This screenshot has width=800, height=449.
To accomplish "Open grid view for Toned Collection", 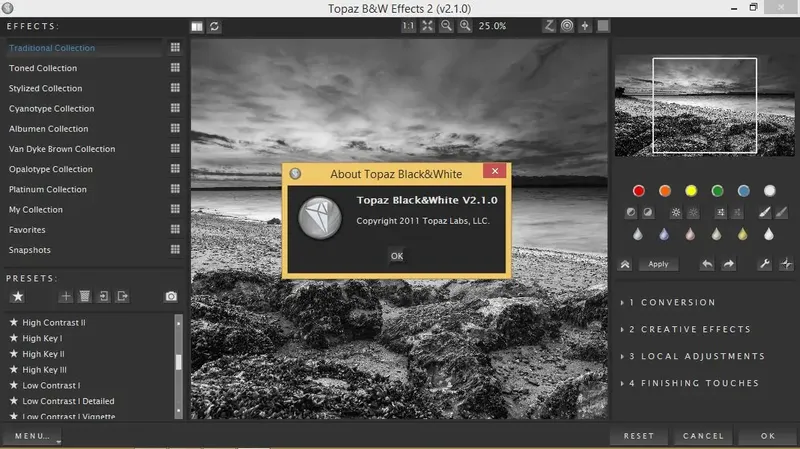I will click(175, 67).
